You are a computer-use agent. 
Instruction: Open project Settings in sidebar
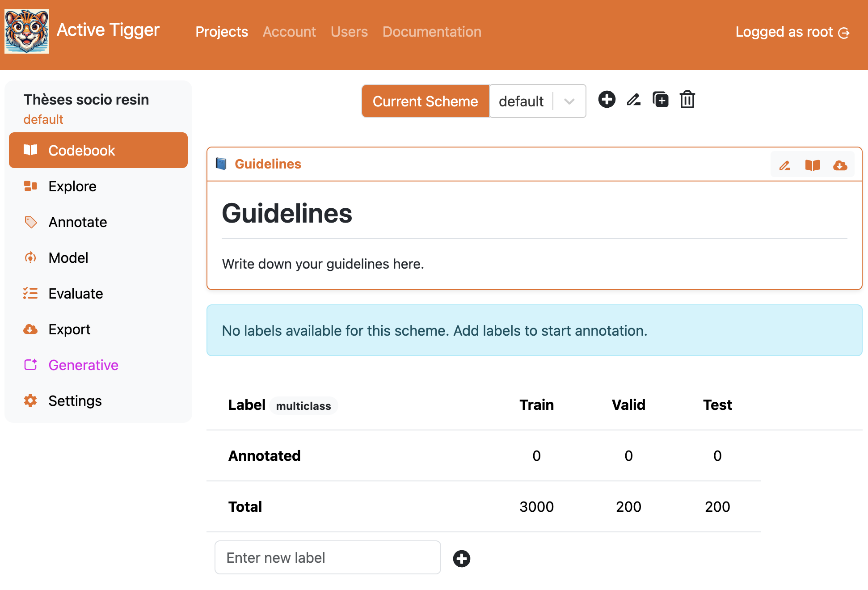point(75,401)
